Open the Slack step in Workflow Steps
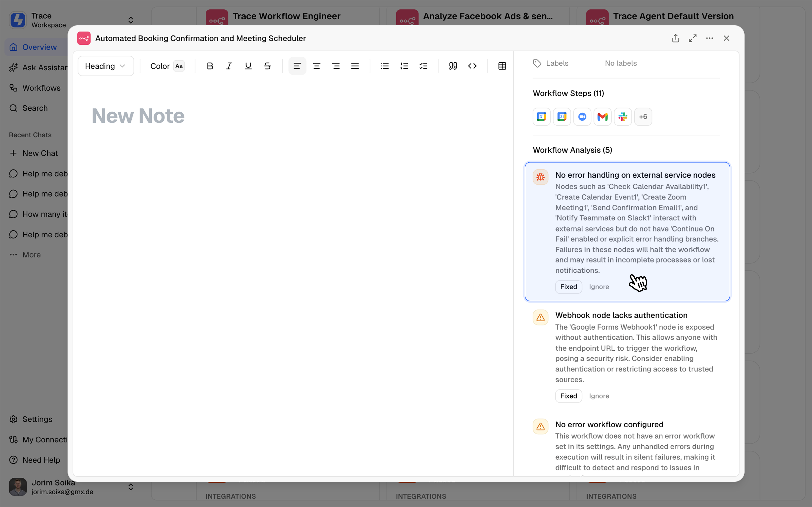The width and height of the screenshot is (812, 507). [623, 116]
